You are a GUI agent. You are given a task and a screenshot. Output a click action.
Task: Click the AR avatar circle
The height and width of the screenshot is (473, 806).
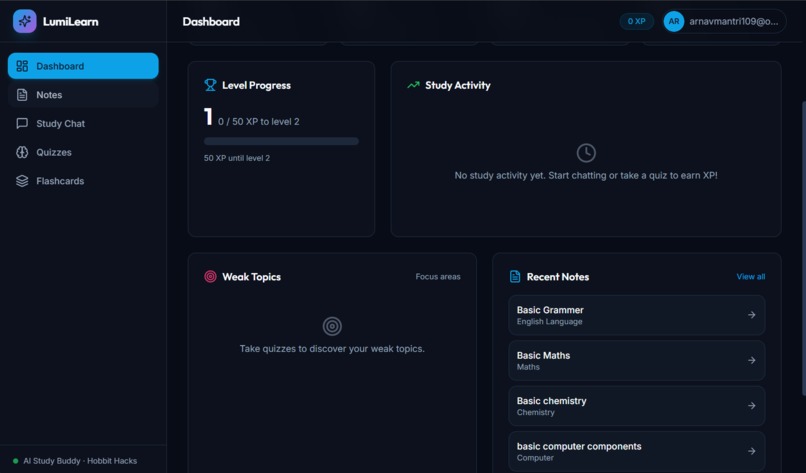point(673,22)
